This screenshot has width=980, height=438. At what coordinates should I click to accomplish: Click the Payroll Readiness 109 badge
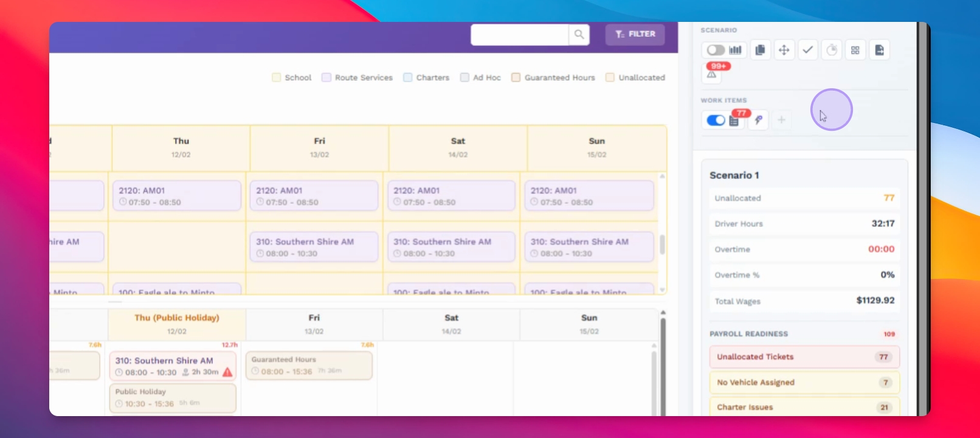tap(889, 334)
